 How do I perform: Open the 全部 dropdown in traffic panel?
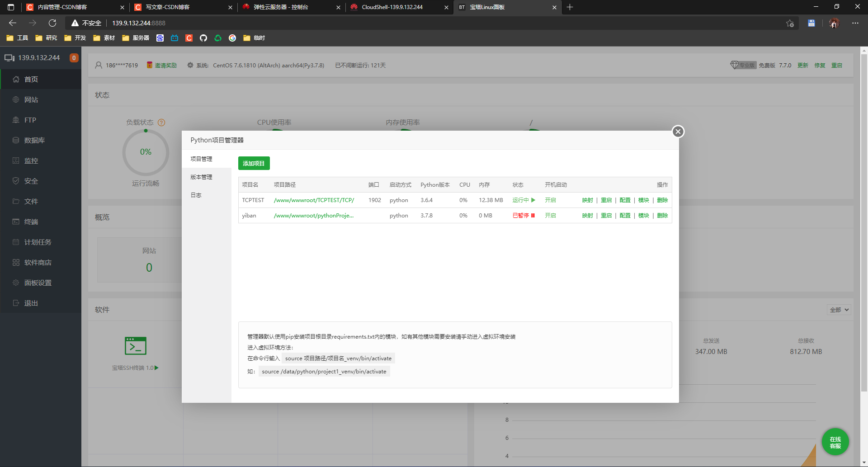click(839, 310)
